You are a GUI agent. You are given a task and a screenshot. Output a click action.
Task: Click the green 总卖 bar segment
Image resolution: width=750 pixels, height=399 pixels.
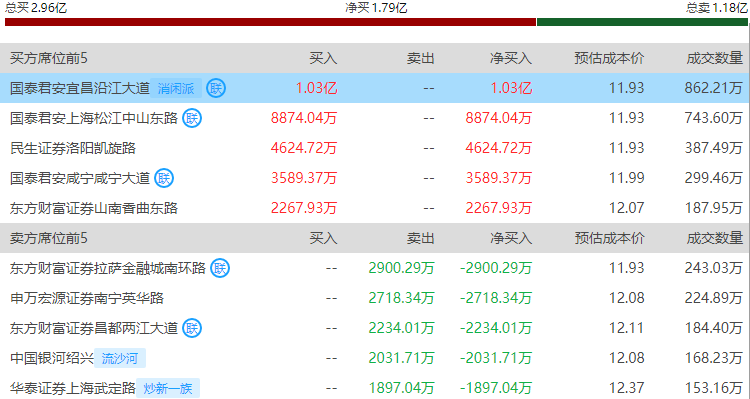tap(642, 22)
